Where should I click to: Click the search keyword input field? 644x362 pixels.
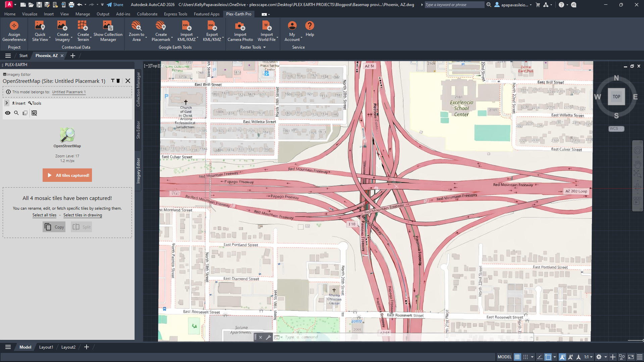(x=454, y=5)
